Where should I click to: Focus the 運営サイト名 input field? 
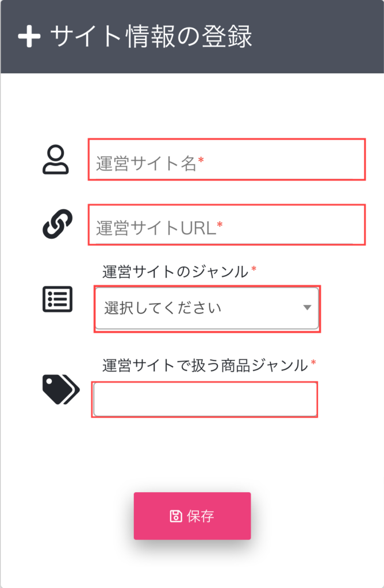(x=226, y=160)
